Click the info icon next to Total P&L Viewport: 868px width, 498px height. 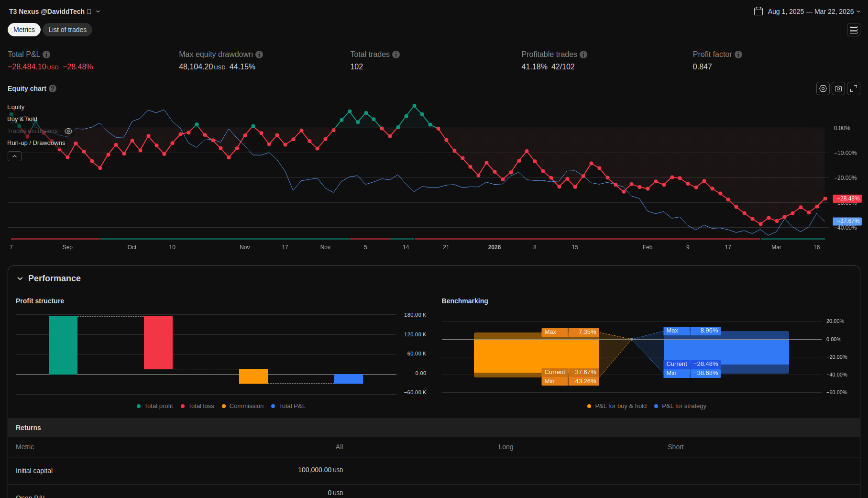click(46, 55)
